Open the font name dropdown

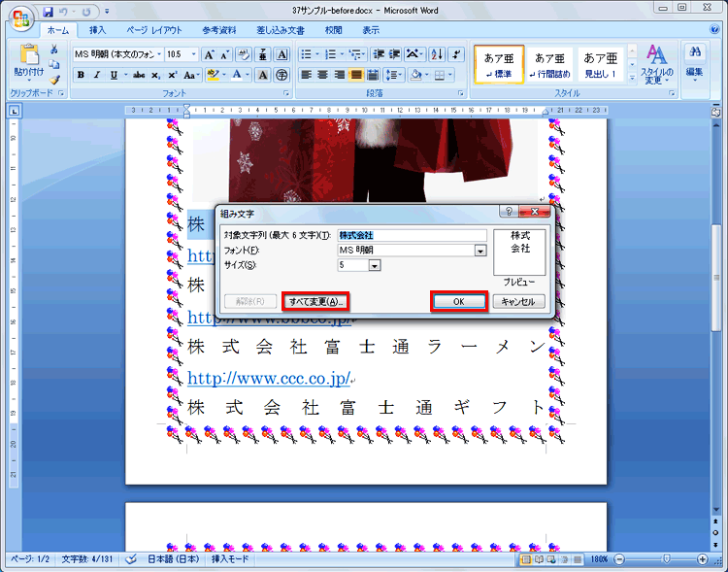point(159,54)
